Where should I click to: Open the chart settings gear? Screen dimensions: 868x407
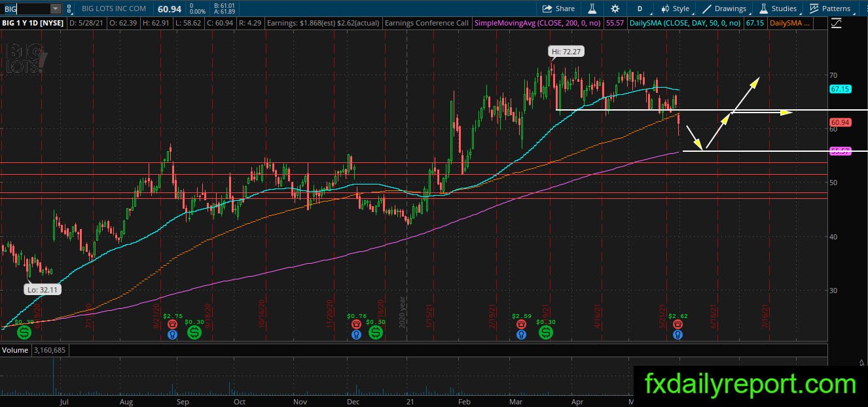click(615, 9)
